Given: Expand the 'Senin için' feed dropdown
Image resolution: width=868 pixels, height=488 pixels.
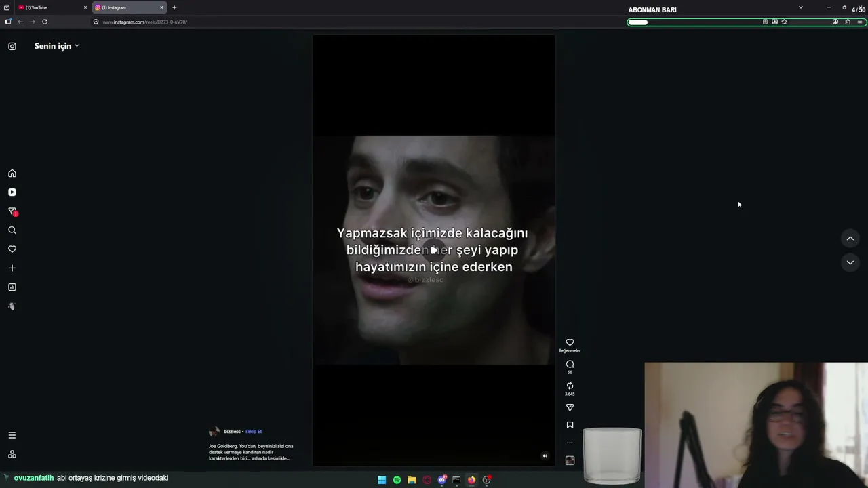Looking at the screenshot, I should (57, 46).
